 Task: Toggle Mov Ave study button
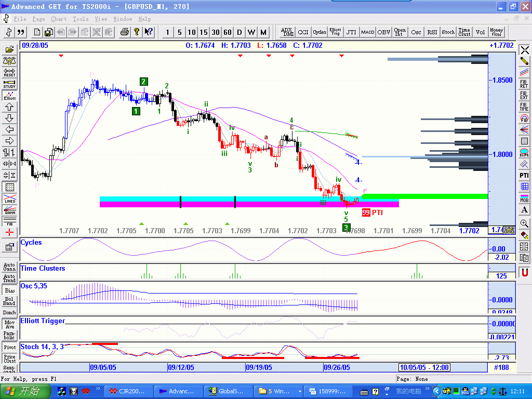pyautogui.click(x=9, y=324)
